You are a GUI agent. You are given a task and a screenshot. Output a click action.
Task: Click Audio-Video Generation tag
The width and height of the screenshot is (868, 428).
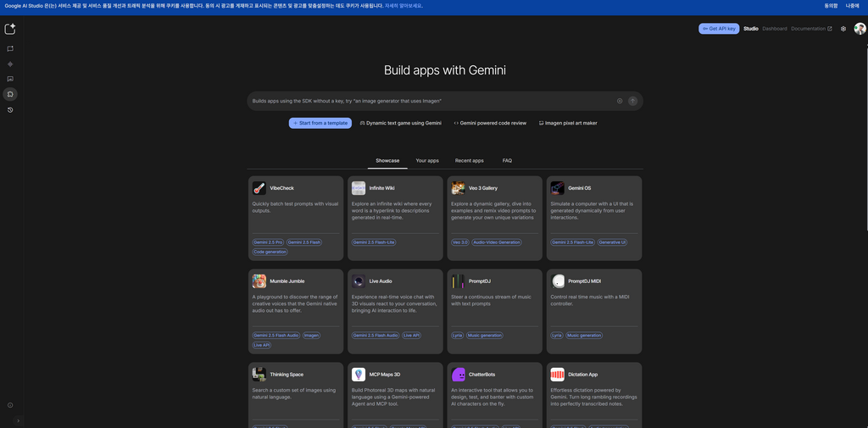click(497, 242)
